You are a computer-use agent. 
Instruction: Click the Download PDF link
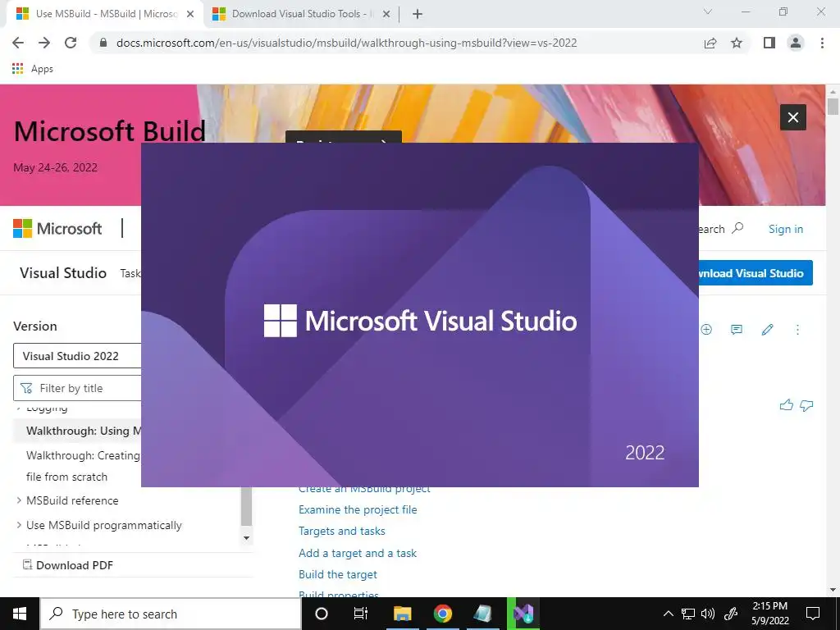(67, 565)
